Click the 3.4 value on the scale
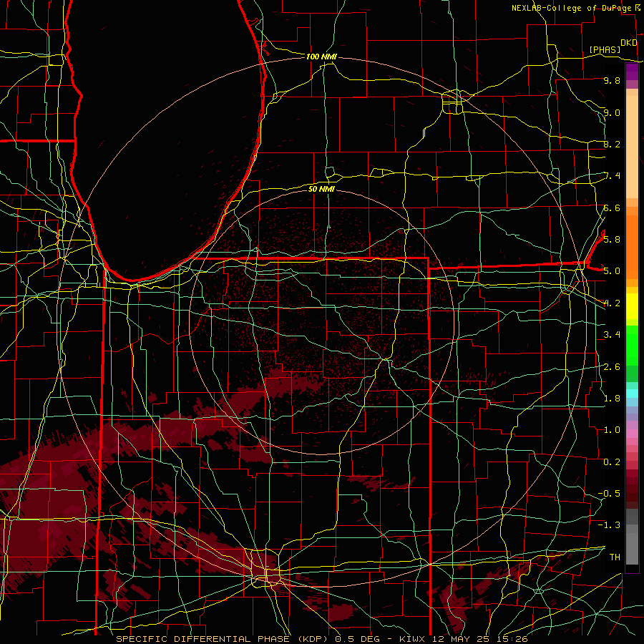 coord(612,335)
